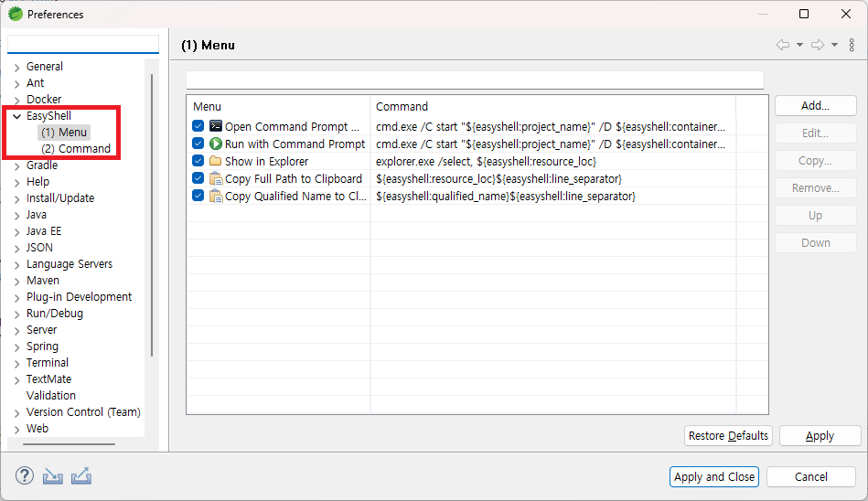Click the Restore Defaults button
The height and width of the screenshot is (501, 868).
click(x=728, y=436)
